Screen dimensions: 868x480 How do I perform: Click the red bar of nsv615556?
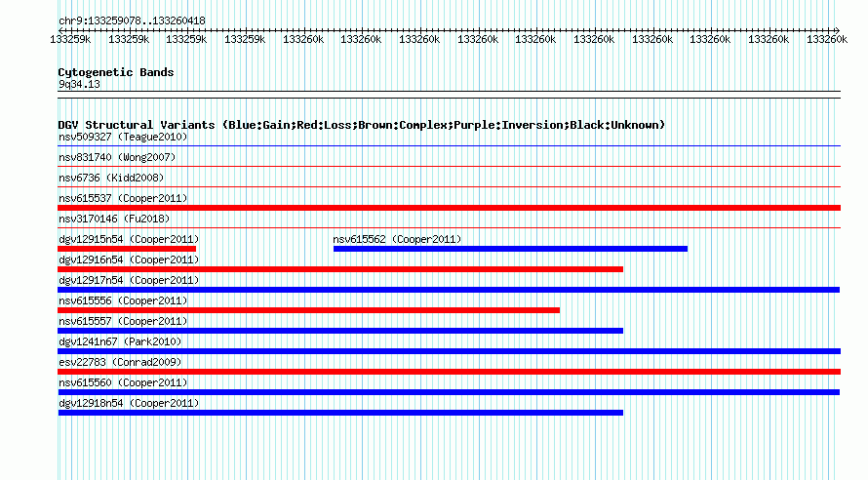point(308,310)
